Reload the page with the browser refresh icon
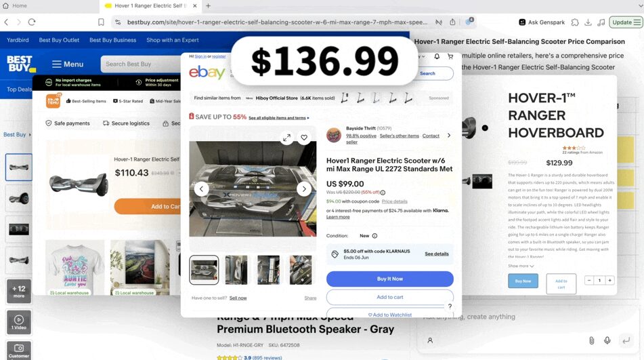Screen dimensions: 644x360 (x=32, y=22)
